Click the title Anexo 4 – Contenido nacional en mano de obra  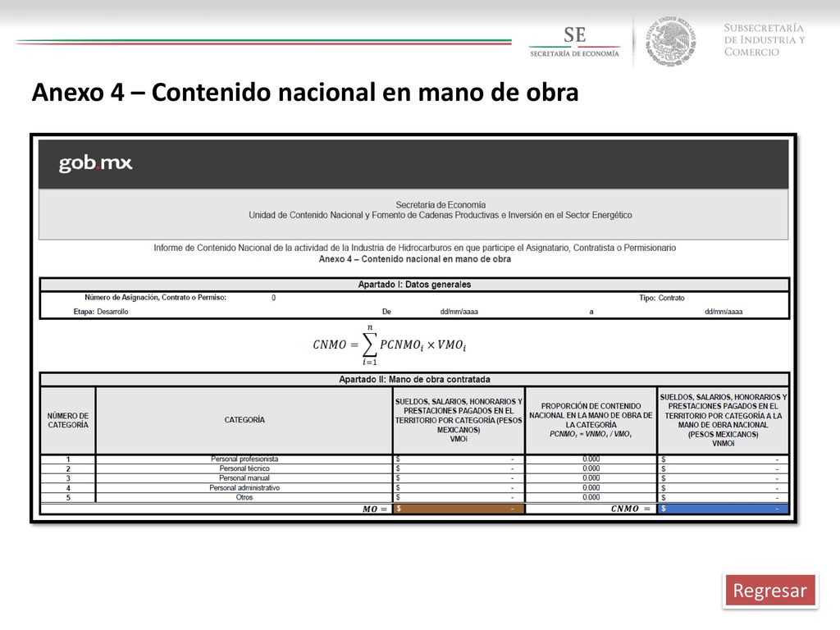coord(305,92)
